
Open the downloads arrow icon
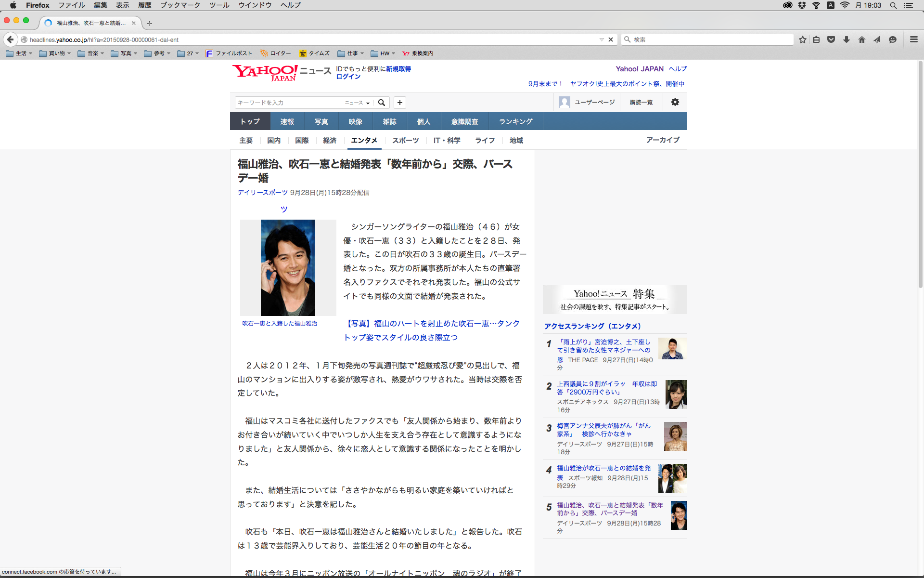click(x=846, y=39)
